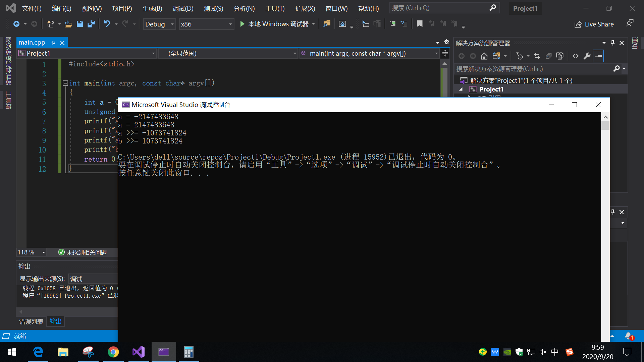
Task: Toggle bookmark using the bookmark icon
Action: [419, 24]
